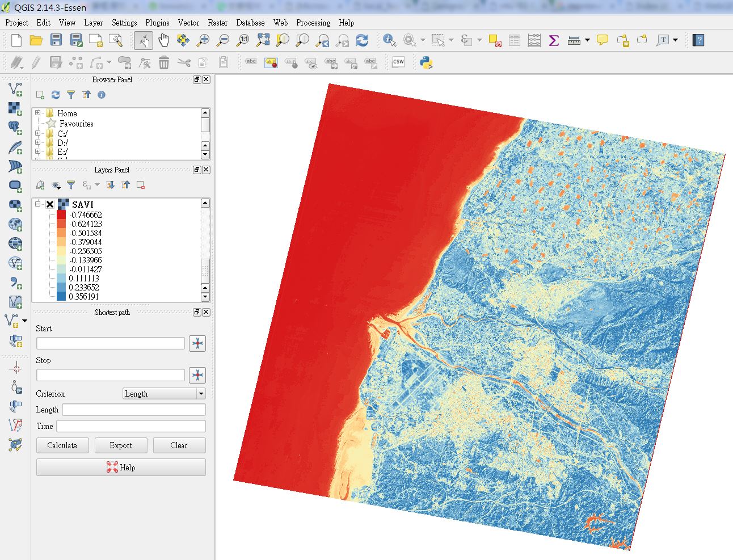The image size is (733, 560).
Task: Enable Map Tips speech bubble
Action: 603,40
